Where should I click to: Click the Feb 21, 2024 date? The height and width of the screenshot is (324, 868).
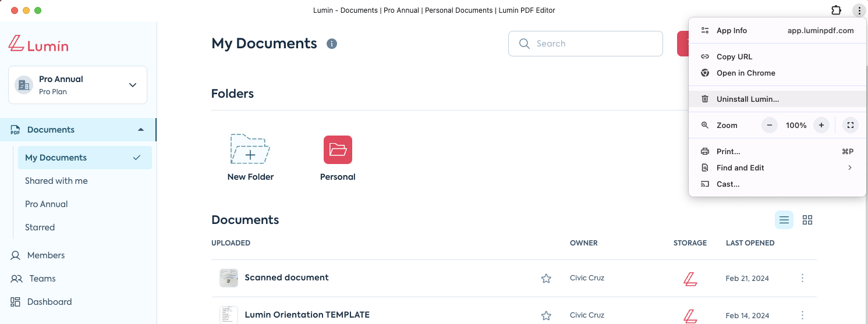click(747, 279)
